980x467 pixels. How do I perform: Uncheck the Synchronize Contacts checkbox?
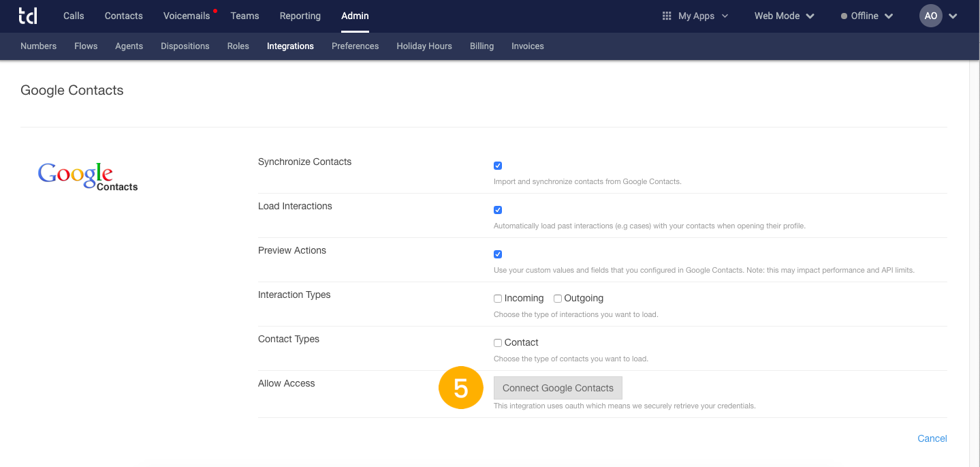coord(498,166)
